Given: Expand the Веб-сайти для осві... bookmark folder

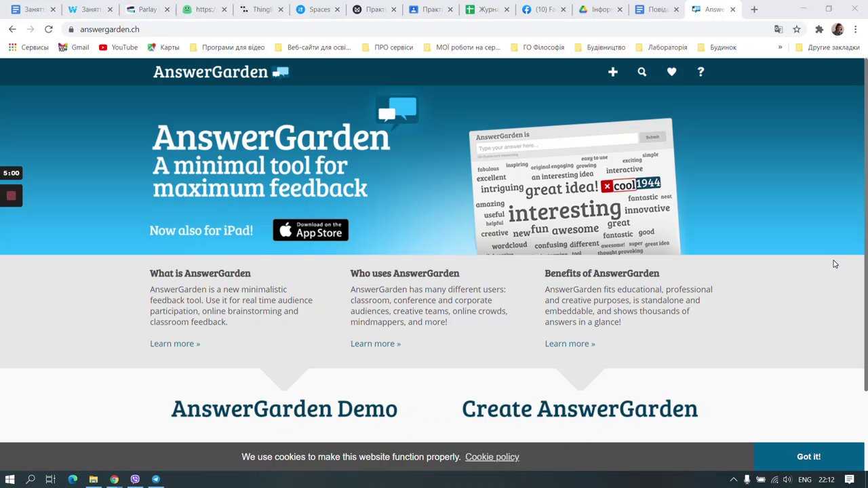Looking at the screenshot, I should [x=313, y=47].
